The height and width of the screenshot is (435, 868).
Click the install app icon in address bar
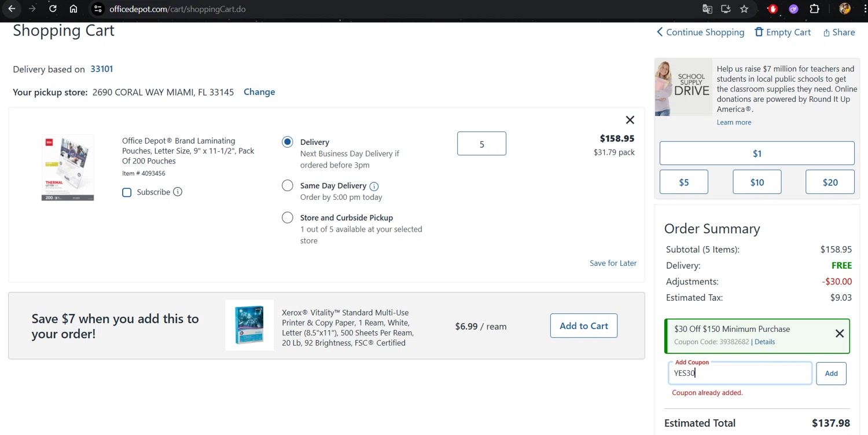[x=726, y=9]
